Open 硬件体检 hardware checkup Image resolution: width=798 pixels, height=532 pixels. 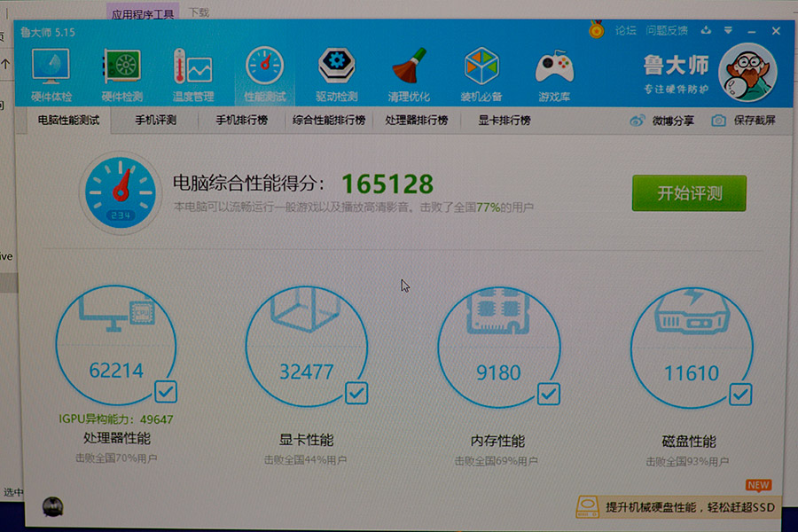51,74
